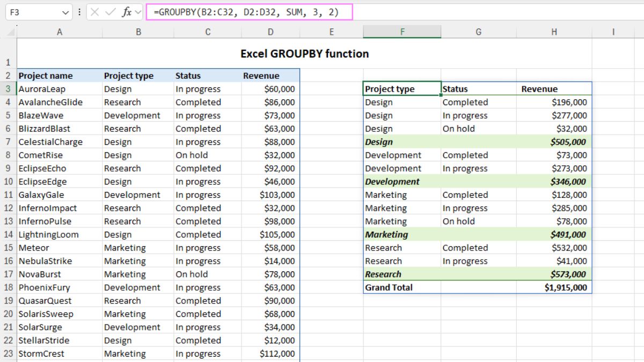Open the Insert Function fx button
This screenshot has height=362, width=644.
click(127, 12)
